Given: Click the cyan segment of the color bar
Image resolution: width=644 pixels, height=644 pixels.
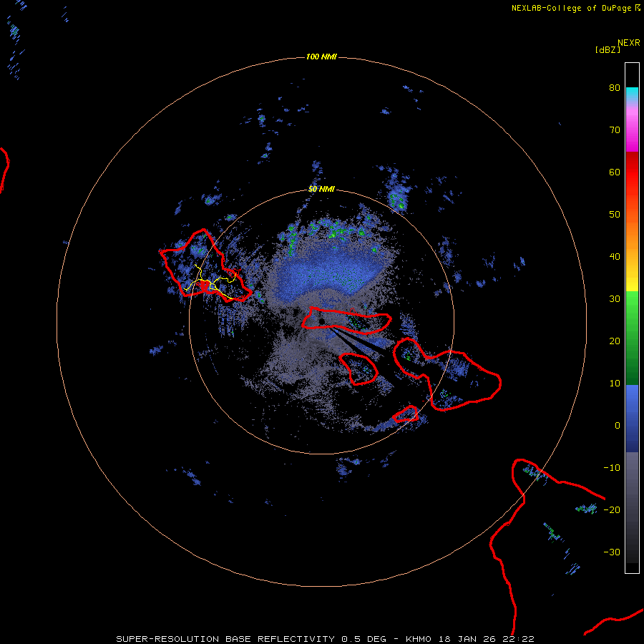Looking at the screenshot, I should (x=632, y=94).
